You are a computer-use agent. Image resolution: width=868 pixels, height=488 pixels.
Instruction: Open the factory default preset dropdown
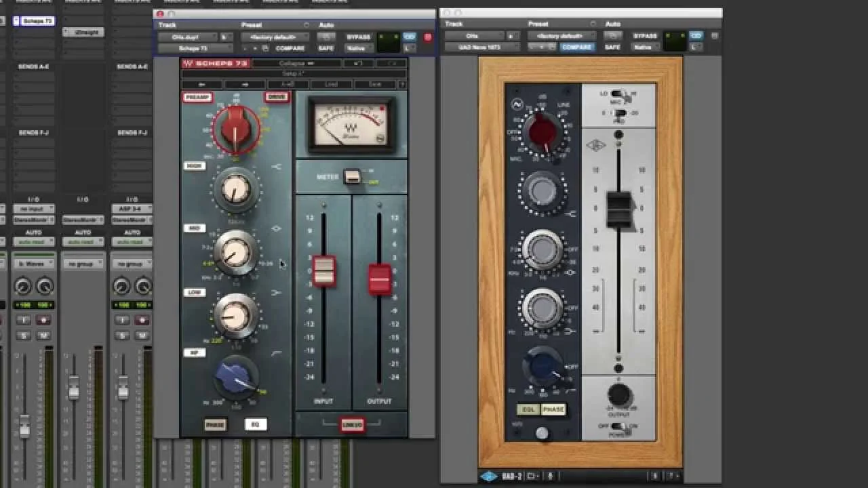[275, 35]
